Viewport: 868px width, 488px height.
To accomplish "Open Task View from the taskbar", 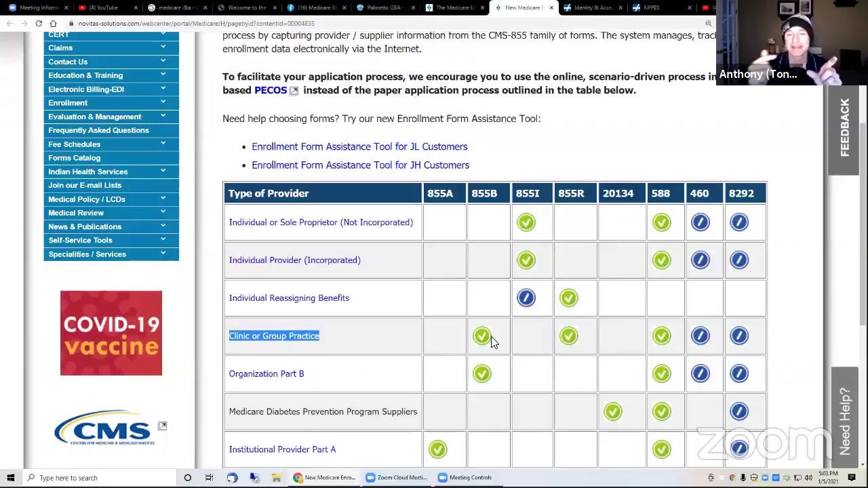I will click(210, 478).
